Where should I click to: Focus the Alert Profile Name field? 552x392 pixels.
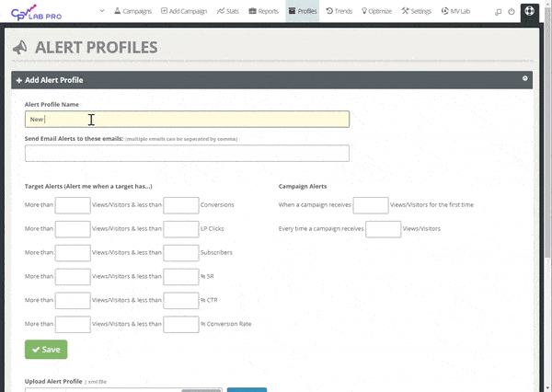pos(187,119)
